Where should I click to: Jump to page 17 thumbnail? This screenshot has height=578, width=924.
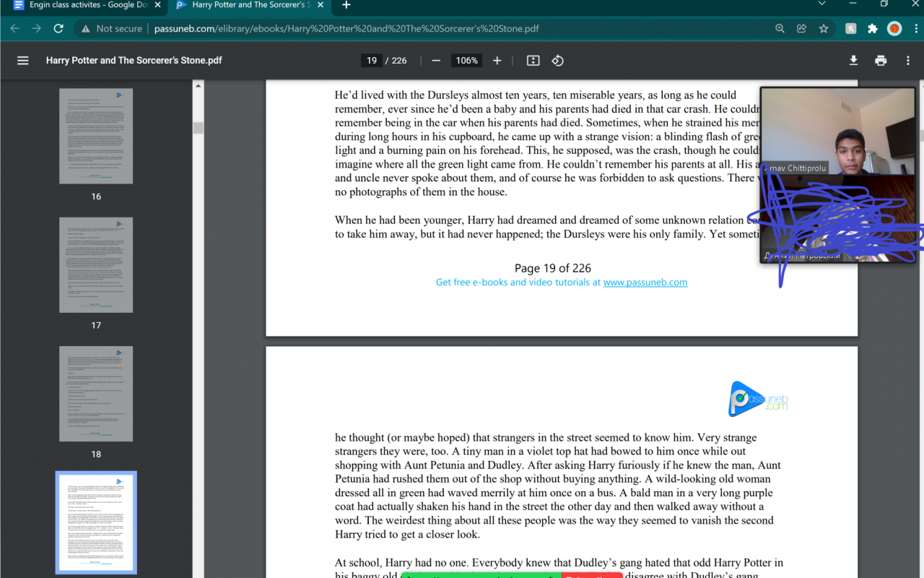click(x=96, y=265)
